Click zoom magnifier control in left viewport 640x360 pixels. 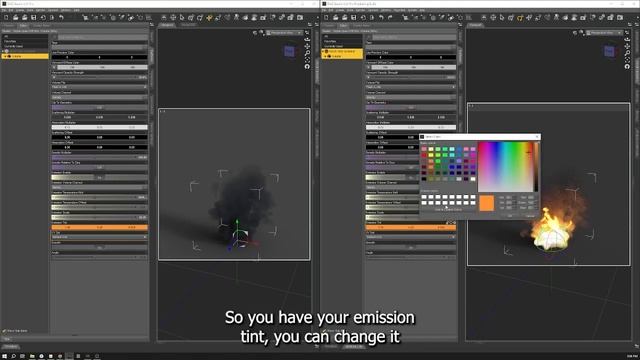(307, 53)
